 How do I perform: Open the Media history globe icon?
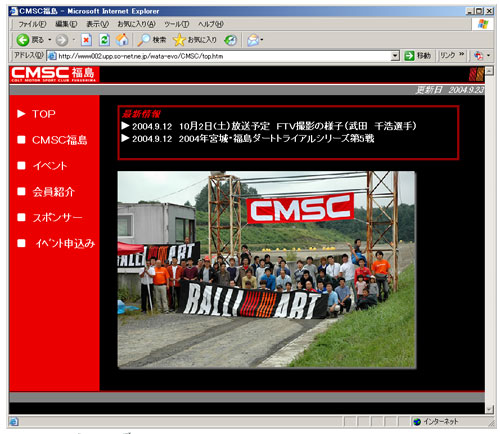point(230,40)
